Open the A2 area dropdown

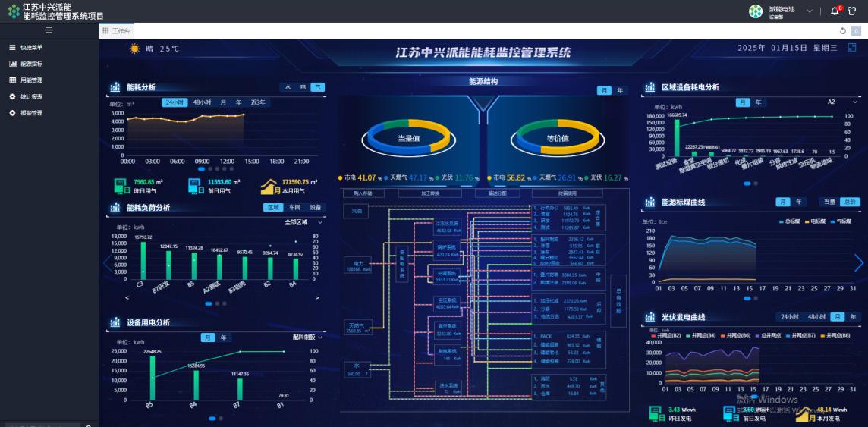coord(843,102)
